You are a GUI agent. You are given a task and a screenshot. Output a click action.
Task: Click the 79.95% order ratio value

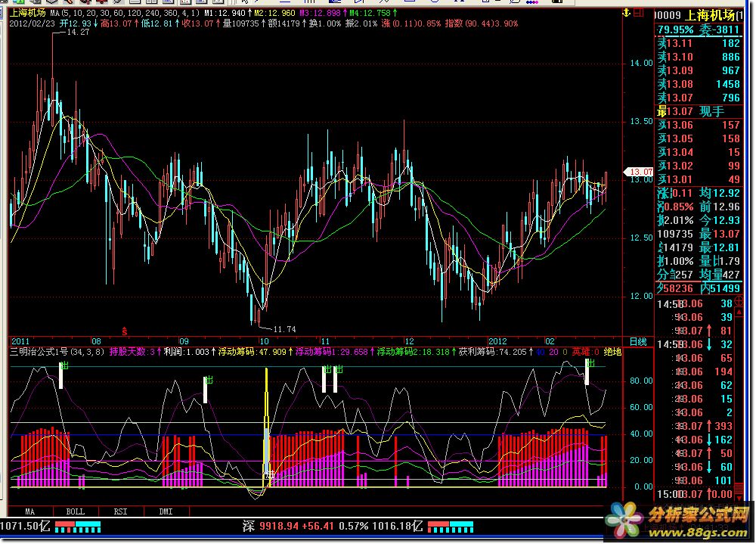[675, 30]
